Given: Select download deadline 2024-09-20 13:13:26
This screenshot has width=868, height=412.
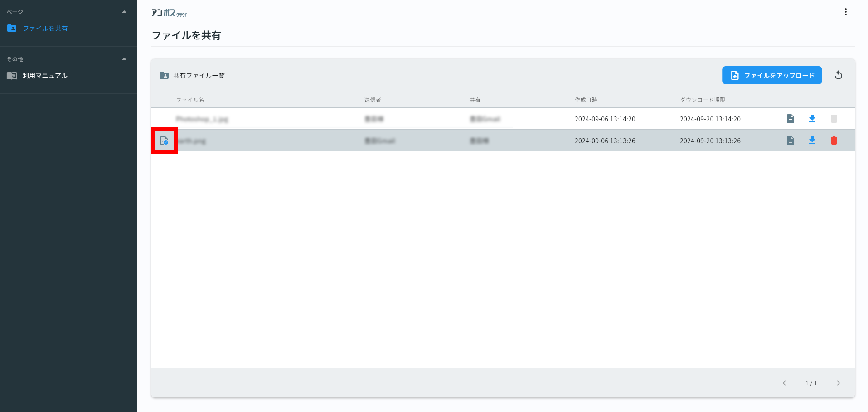Looking at the screenshot, I should click(x=710, y=141).
